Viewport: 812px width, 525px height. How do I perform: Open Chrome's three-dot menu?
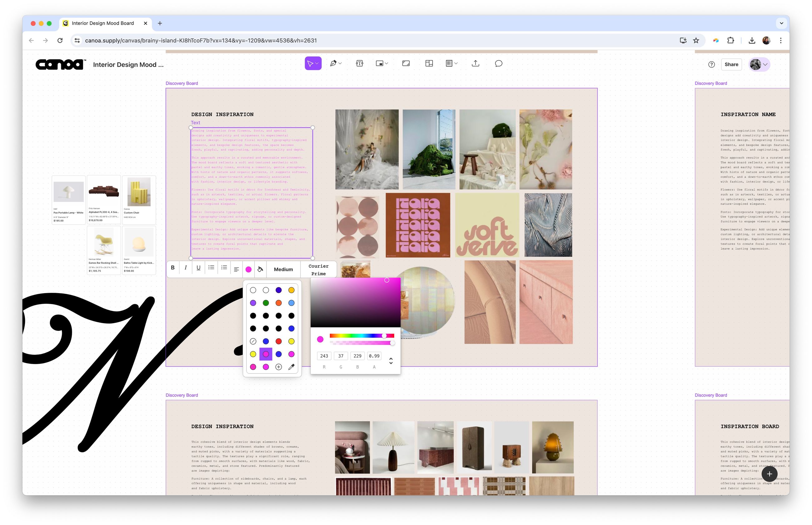[x=781, y=40]
